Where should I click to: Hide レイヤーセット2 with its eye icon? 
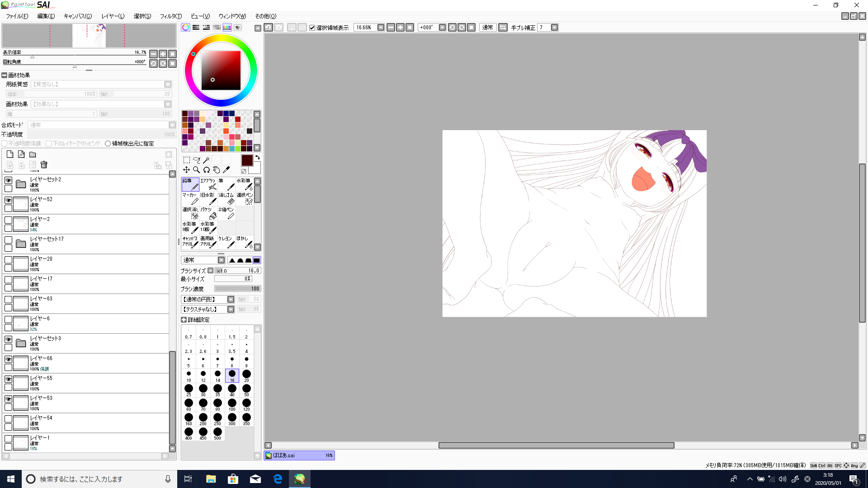[8, 180]
